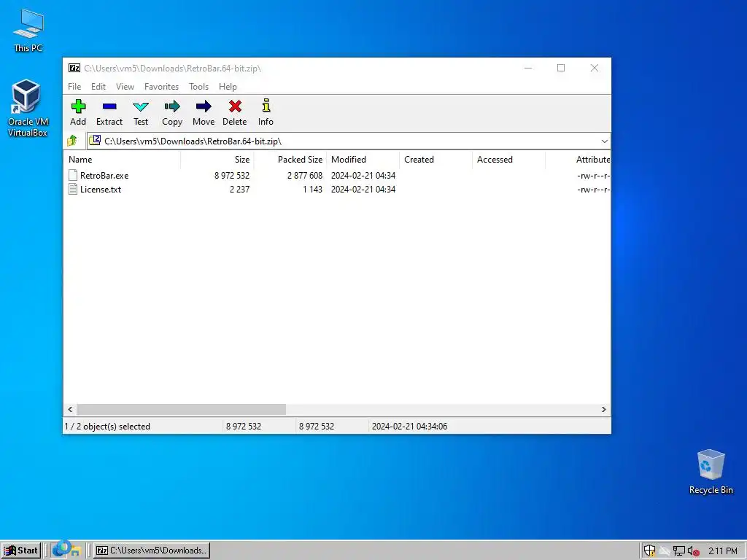Launch Edge from the taskbar
This screenshot has height=560, width=747.
tap(59, 549)
